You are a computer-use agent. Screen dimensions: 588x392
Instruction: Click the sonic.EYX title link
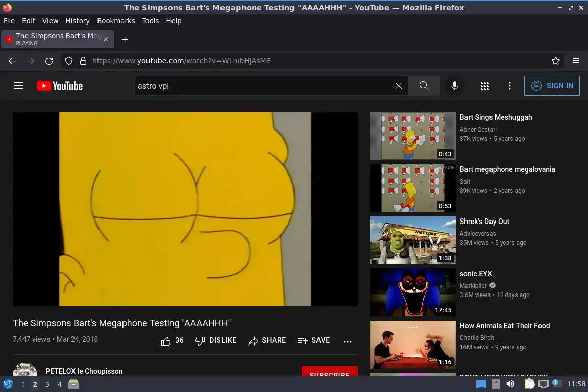(476, 274)
